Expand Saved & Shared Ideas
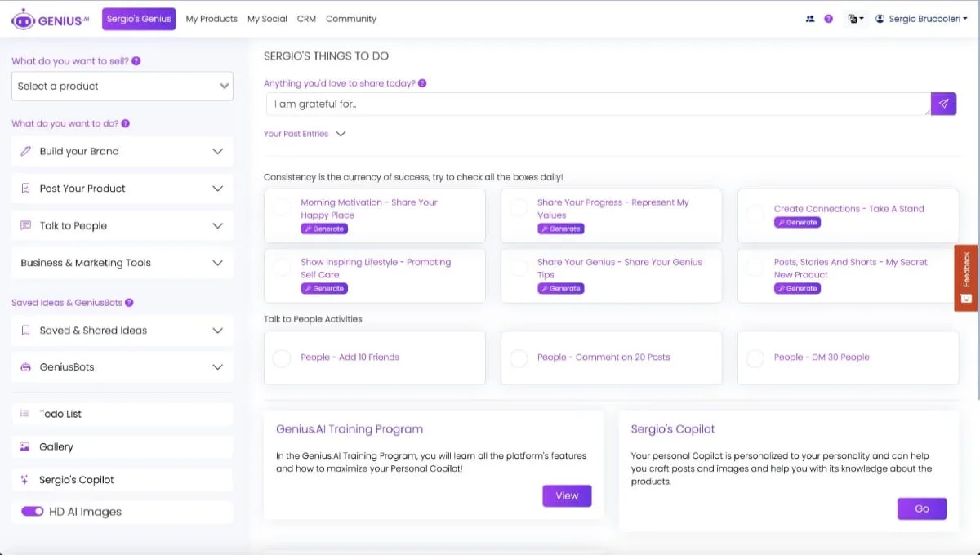 tap(122, 331)
